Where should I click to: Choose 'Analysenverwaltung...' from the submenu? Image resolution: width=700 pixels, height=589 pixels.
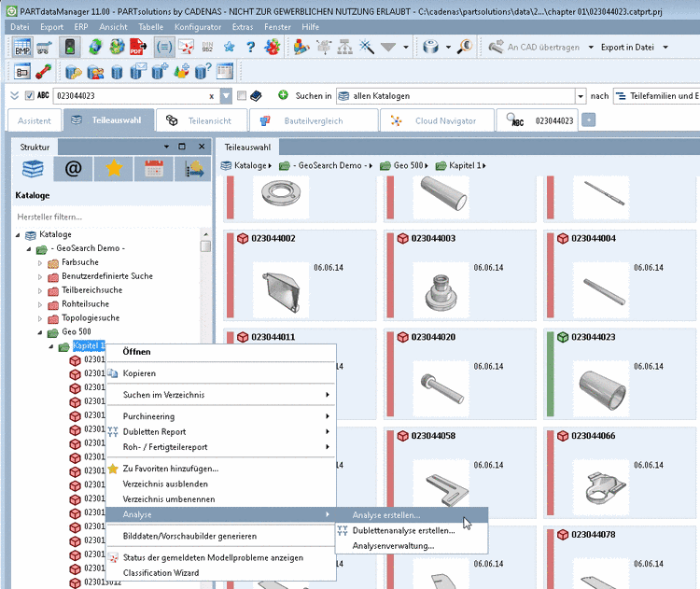click(x=412, y=546)
